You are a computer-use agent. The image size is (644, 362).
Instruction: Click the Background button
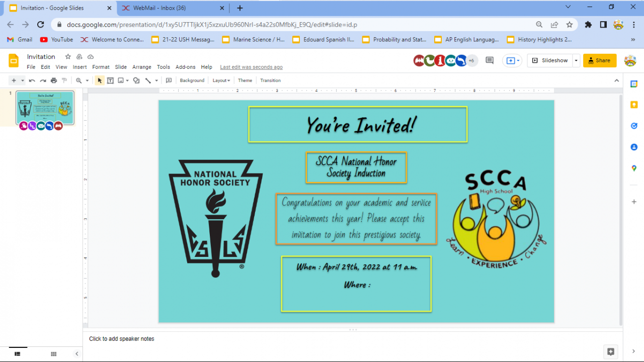(192, 80)
